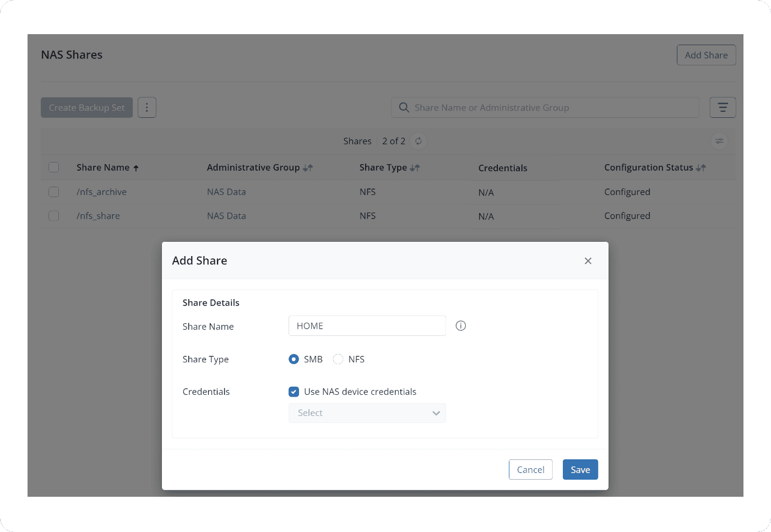Open the /nfs_share share link
Screen dimensions: 771x532
(x=98, y=216)
